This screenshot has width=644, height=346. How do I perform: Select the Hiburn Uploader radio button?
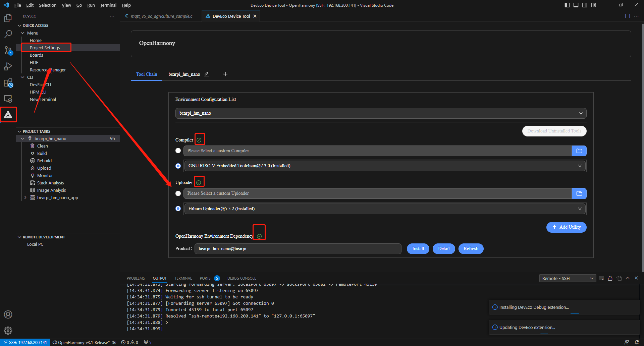pos(178,209)
